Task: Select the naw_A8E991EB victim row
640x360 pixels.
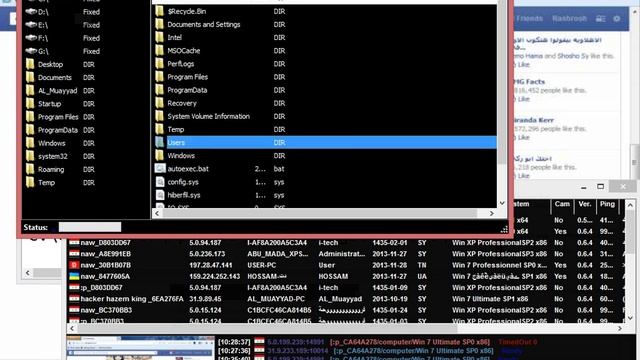Action: (346, 254)
